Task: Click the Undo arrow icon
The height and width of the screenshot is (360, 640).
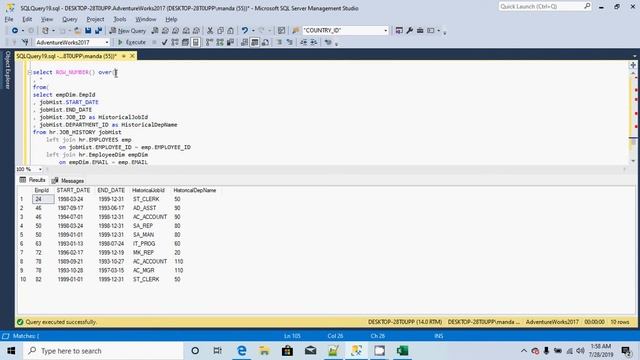Action: pyautogui.click(x=244, y=31)
